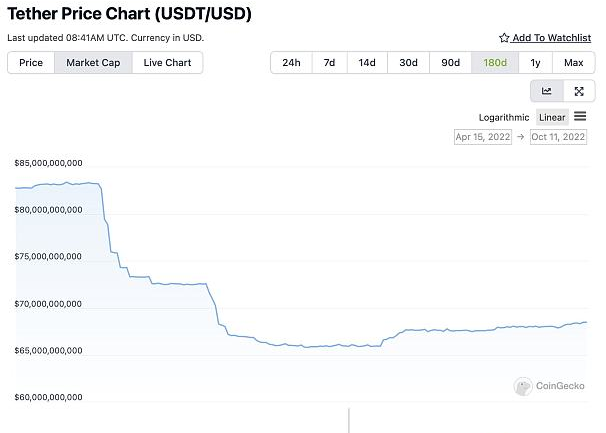This screenshot has height=433, width=606.
Task: Select the 180d time range
Action: [495, 63]
